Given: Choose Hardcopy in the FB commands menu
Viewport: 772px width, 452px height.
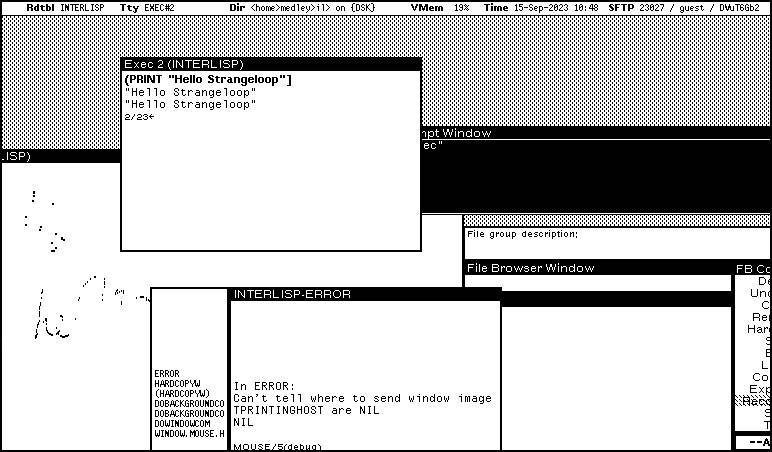Looking at the screenshot, I should (760, 329).
